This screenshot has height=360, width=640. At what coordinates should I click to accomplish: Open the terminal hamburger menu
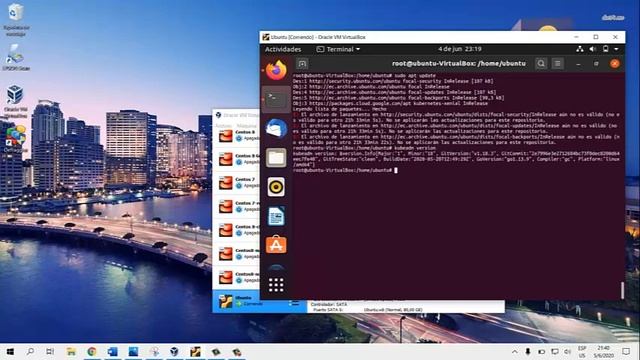coord(558,64)
